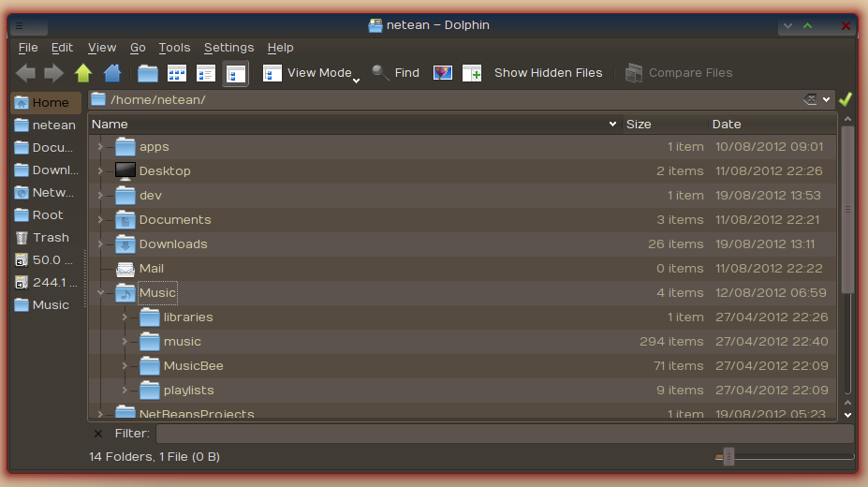Open the 50.0 drive in sidebar
This screenshot has height=487, width=868.
pos(46,260)
